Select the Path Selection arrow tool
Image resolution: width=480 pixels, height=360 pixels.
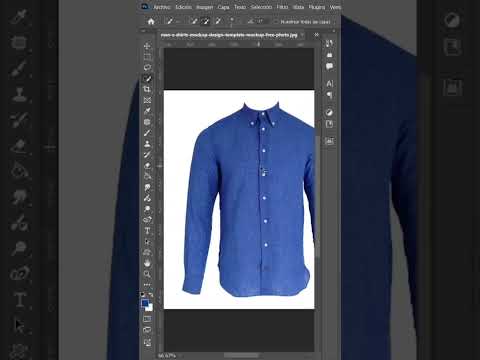coord(147,242)
